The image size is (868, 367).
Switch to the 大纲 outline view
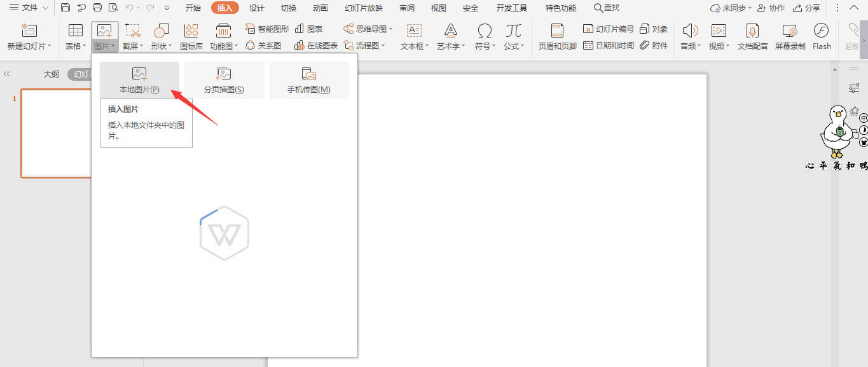point(51,73)
